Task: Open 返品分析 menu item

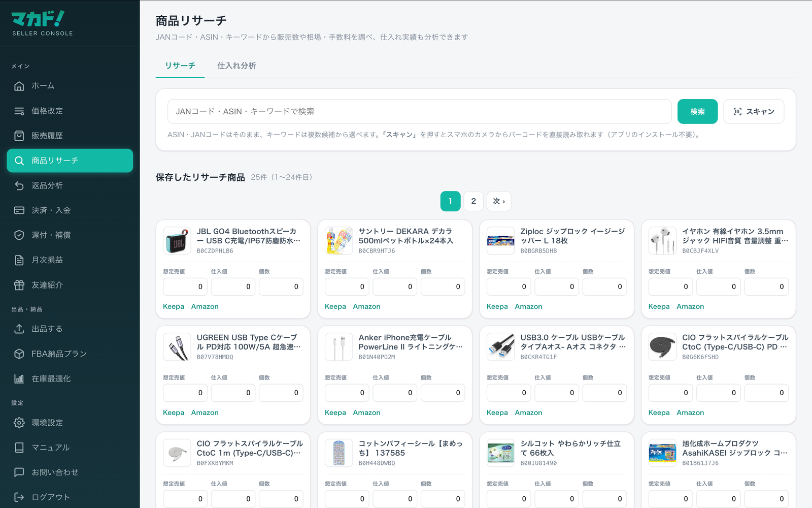Action: (70, 185)
